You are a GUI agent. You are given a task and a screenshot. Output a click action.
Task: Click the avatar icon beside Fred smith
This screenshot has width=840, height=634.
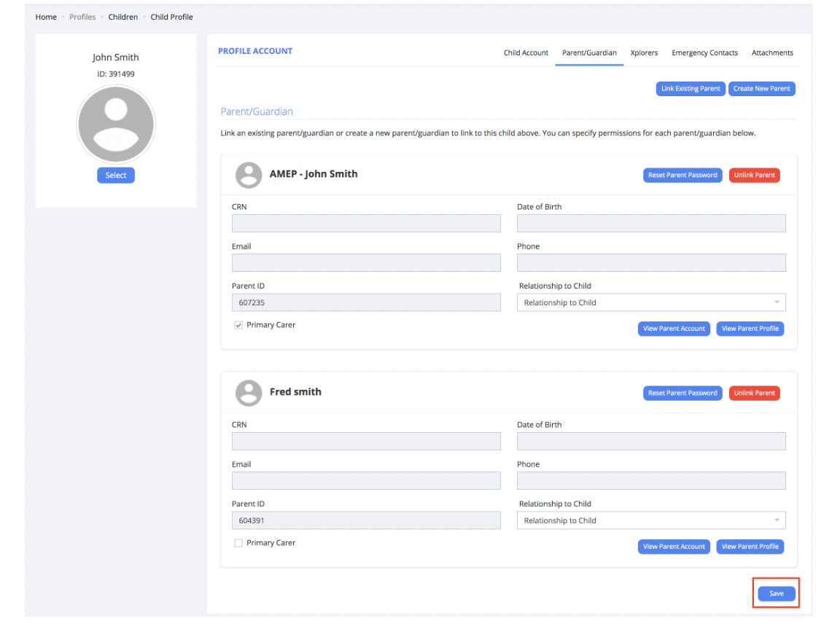pyautogui.click(x=248, y=393)
